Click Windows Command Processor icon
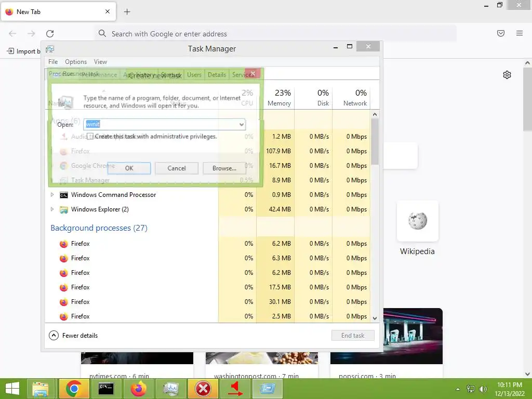The image size is (532, 399). (64, 195)
